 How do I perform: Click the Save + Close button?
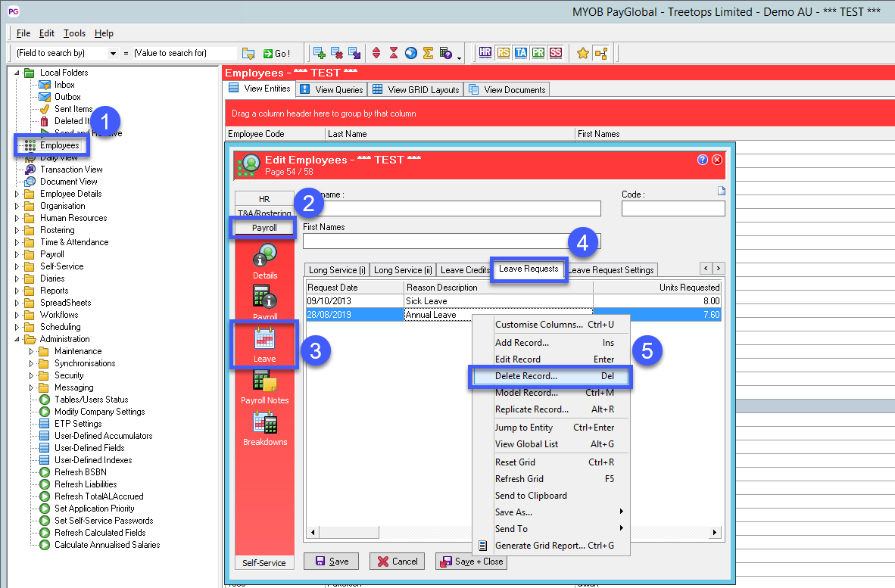pos(471,561)
